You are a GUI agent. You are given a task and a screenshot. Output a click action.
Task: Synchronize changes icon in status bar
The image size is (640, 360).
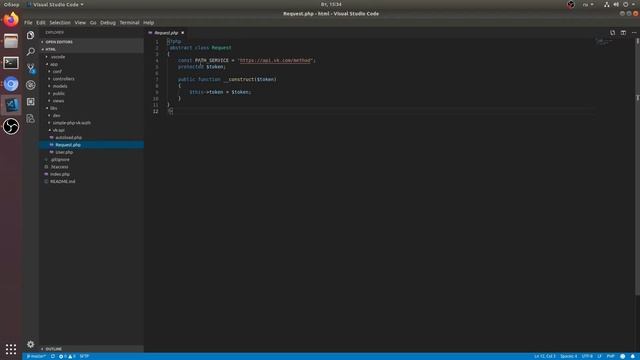tap(53, 356)
